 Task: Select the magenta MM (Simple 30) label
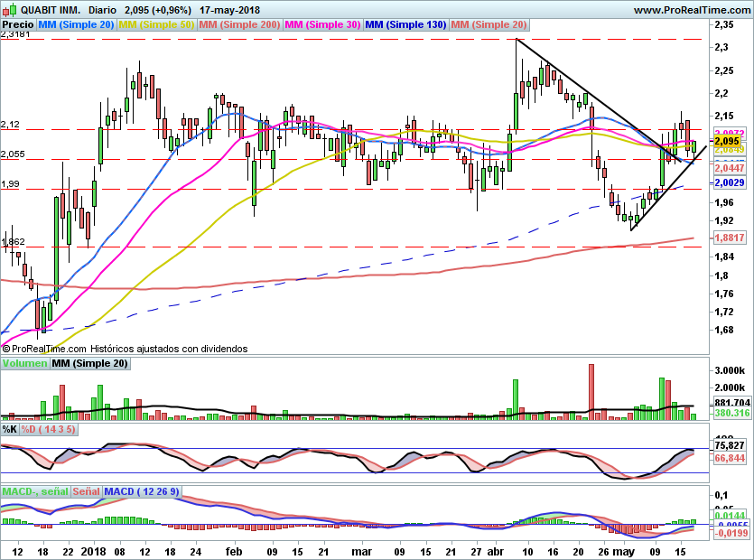point(322,24)
